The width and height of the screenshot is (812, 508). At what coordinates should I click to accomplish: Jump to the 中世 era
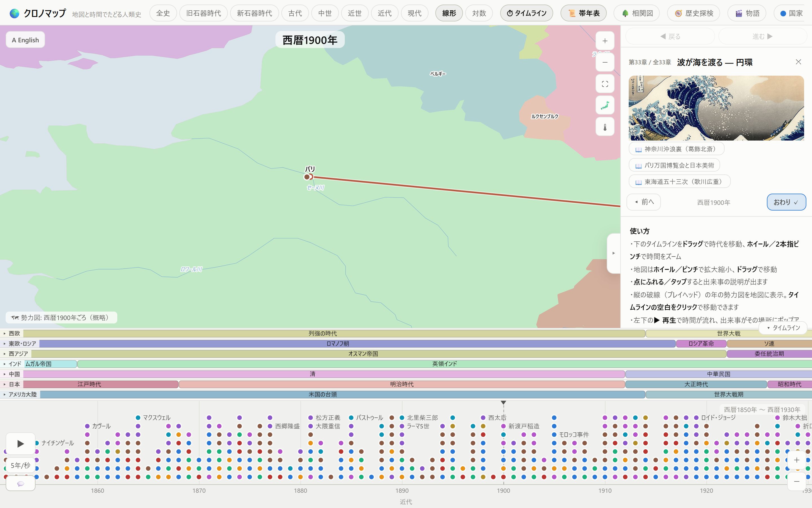pos(325,13)
